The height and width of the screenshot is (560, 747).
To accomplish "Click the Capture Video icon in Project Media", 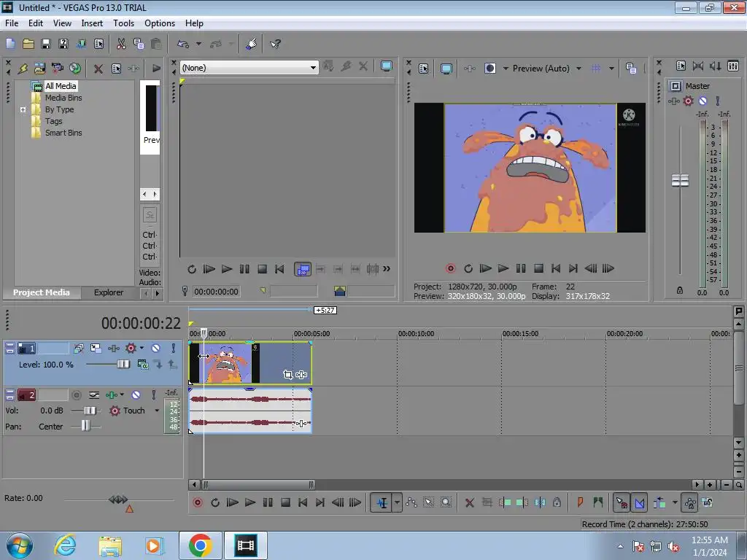I will tap(57, 69).
